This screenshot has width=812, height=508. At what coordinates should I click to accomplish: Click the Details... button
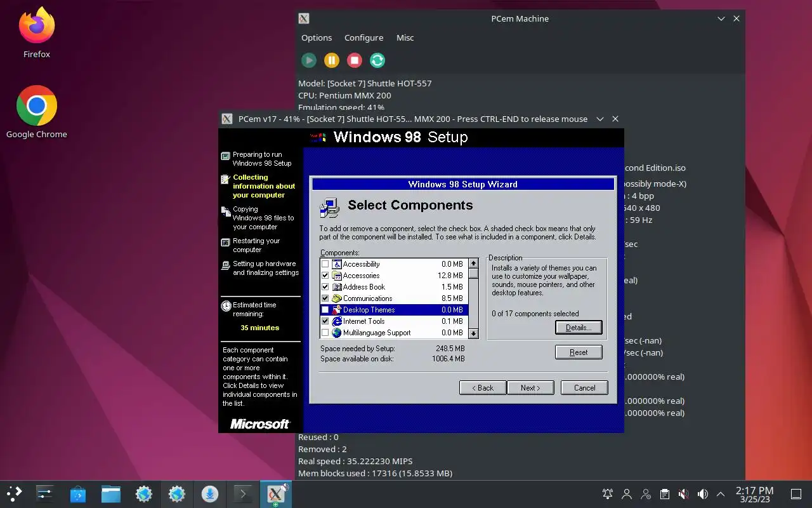tap(579, 328)
